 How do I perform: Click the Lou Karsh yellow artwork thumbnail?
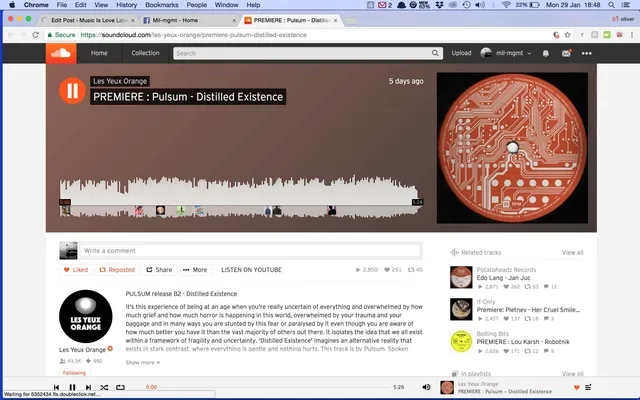tap(461, 341)
